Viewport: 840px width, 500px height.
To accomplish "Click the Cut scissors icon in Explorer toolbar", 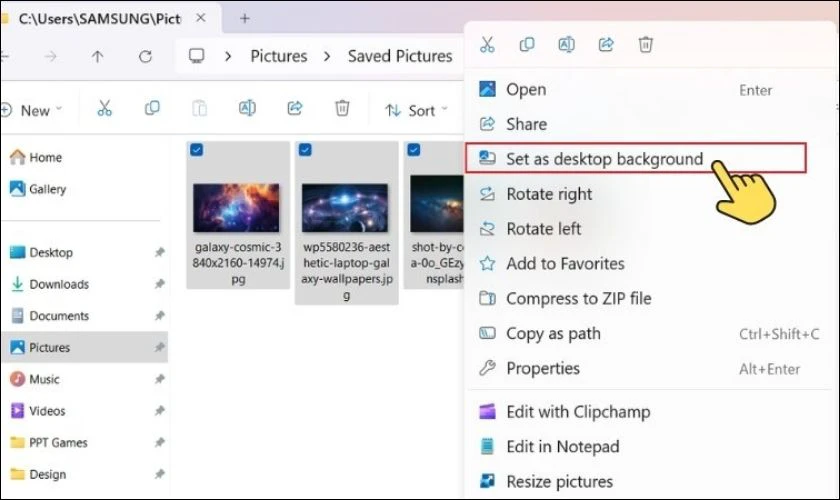I will coord(104,109).
